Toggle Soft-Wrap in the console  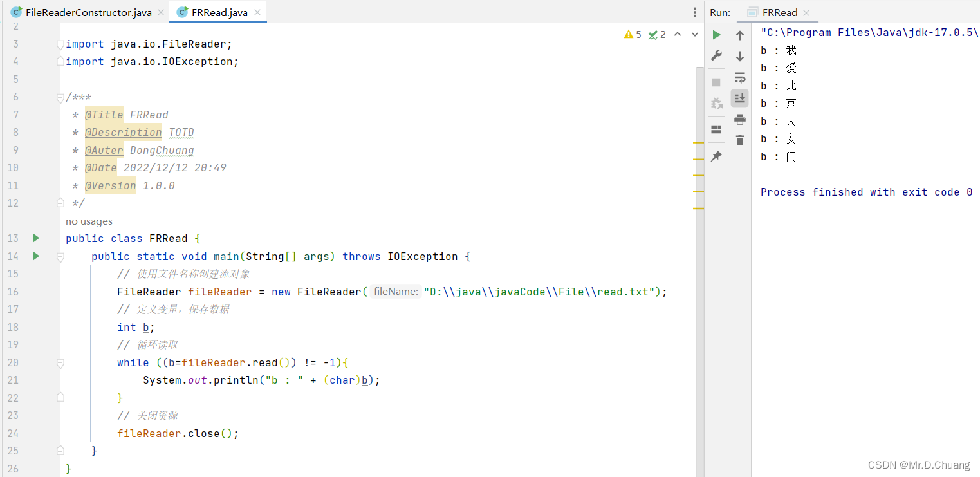(x=740, y=77)
